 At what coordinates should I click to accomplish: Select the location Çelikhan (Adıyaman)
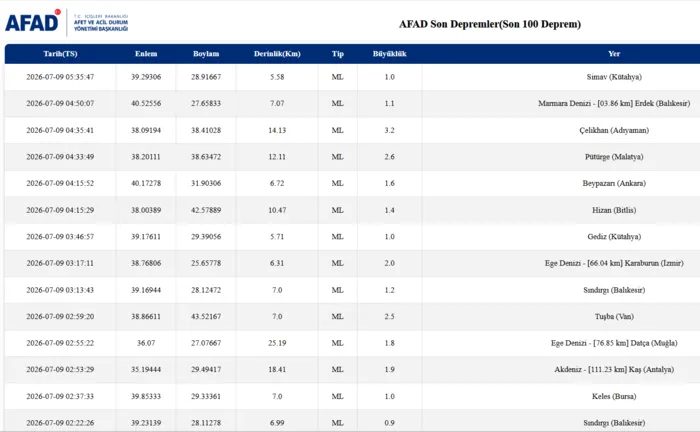point(614,130)
